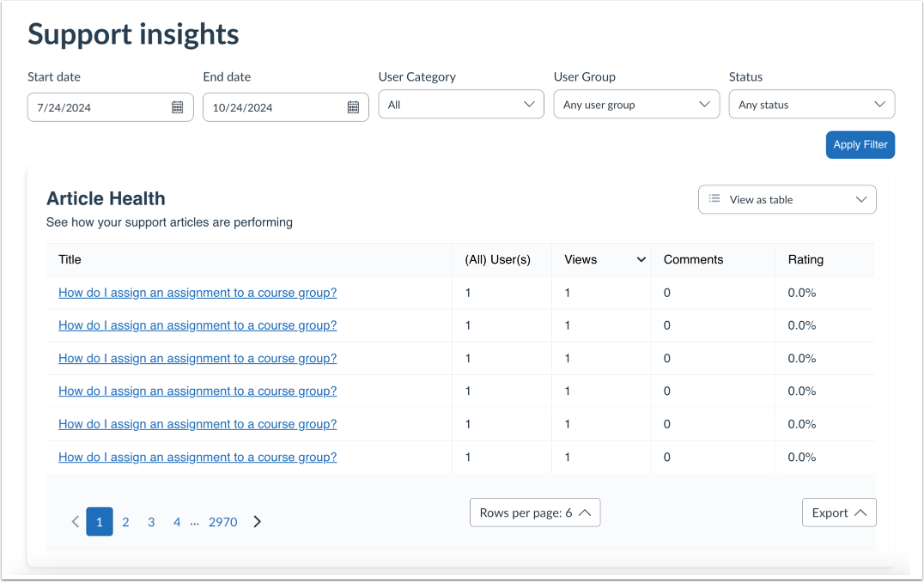
Task: Open the User Group dropdown
Action: [635, 104]
